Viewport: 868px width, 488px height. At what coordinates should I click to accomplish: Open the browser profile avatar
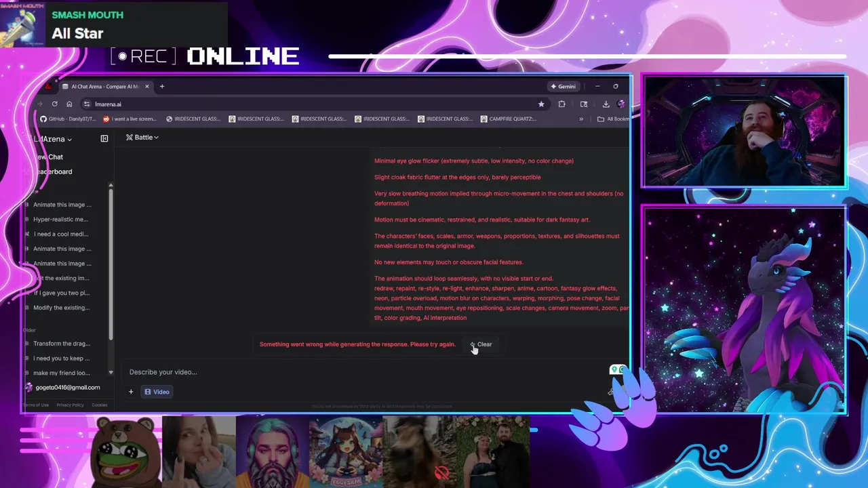621,104
